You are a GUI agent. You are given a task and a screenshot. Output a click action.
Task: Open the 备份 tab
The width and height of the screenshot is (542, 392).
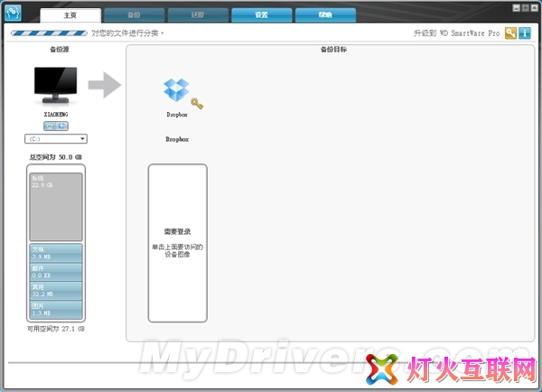click(134, 14)
